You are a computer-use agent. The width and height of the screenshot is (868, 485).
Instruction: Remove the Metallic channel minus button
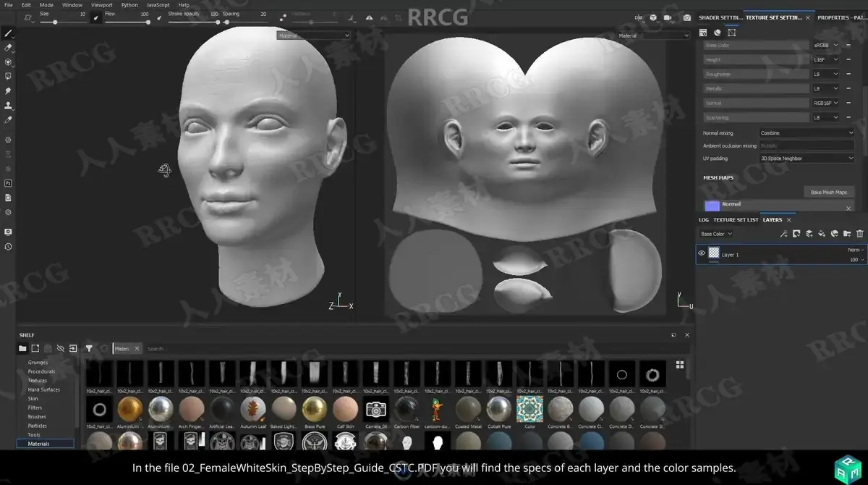tap(848, 88)
